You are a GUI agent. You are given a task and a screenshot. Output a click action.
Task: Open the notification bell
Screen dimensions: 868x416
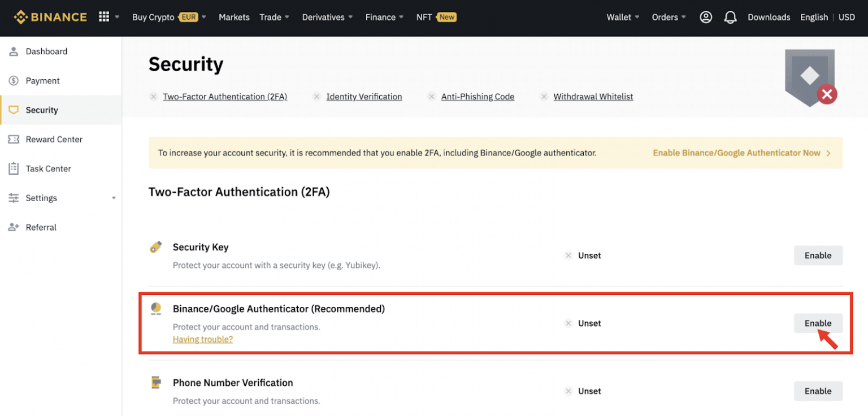click(730, 17)
